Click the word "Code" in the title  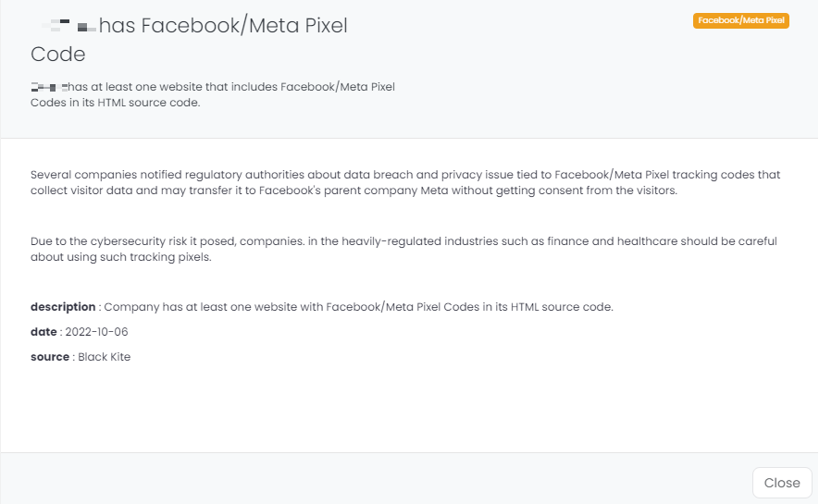58,55
